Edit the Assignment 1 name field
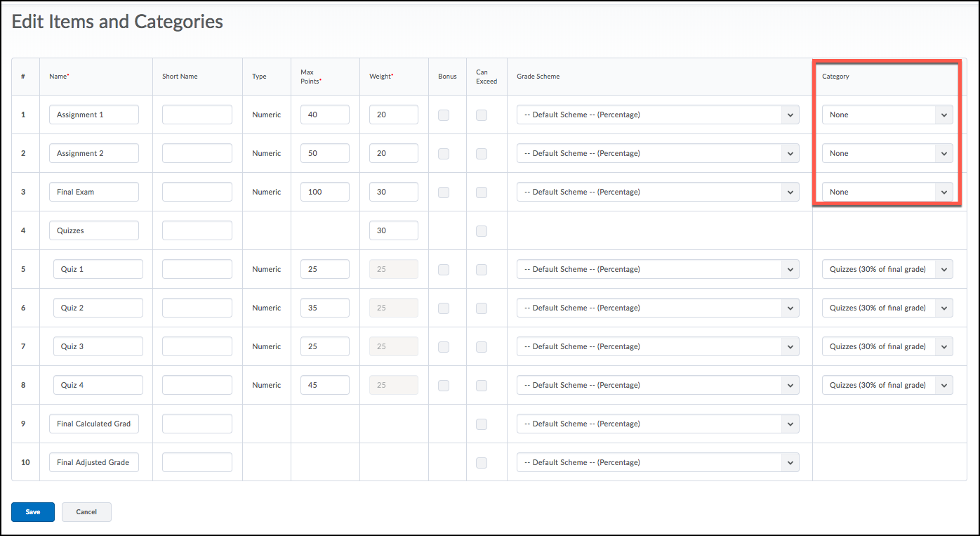The image size is (980, 536). pos(94,115)
